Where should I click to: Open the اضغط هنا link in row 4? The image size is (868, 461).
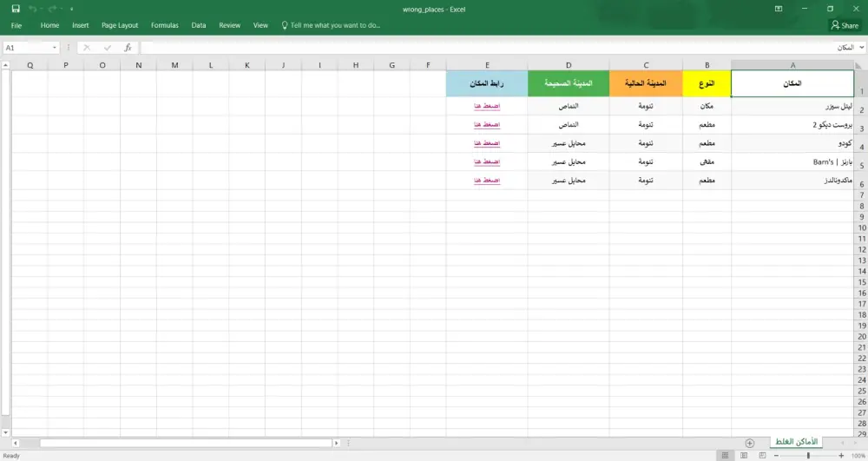pyautogui.click(x=487, y=143)
